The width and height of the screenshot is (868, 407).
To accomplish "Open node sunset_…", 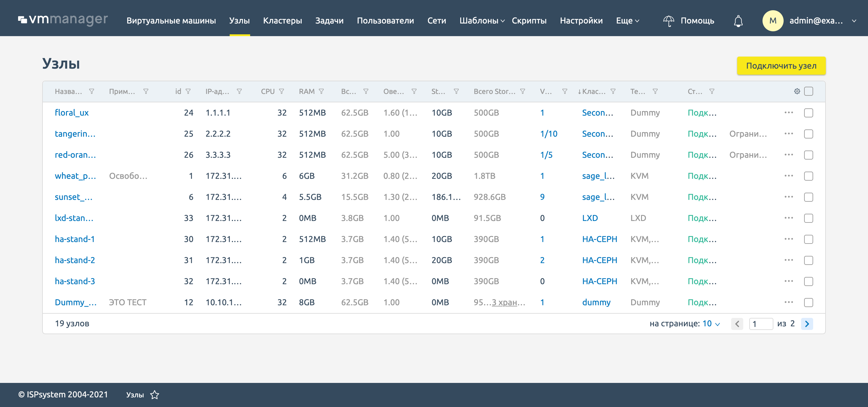I will point(74,197).
